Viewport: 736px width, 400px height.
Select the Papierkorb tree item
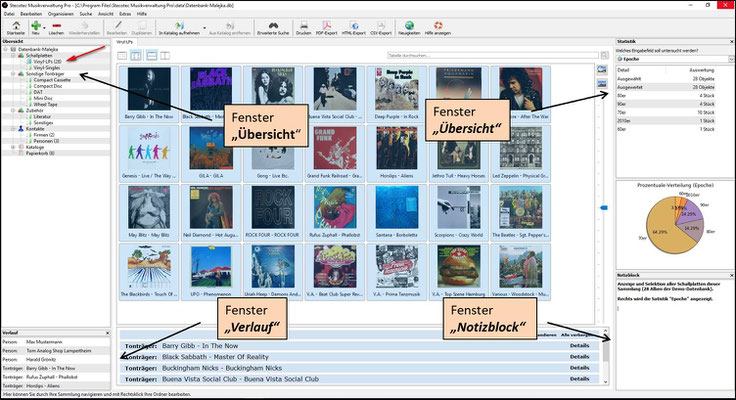tap(40, 153)
